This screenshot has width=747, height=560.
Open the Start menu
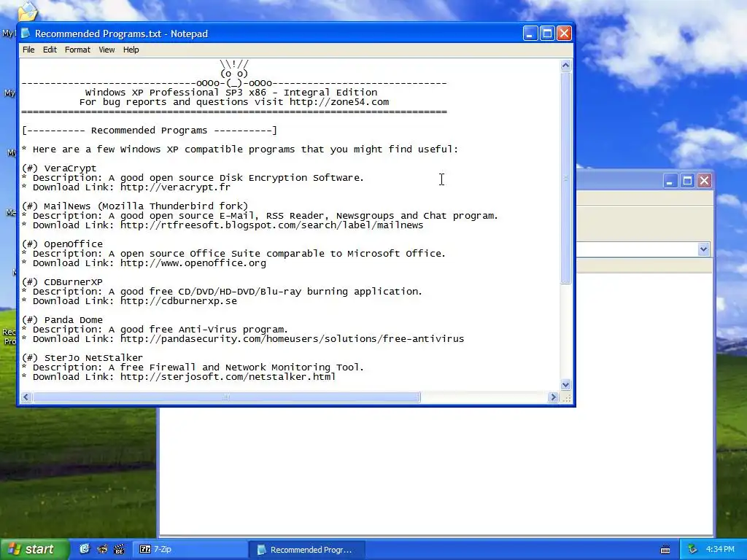pos(34,549)
